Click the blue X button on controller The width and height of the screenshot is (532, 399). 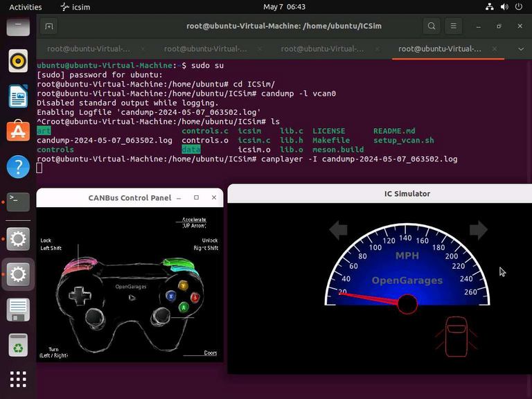170,296
